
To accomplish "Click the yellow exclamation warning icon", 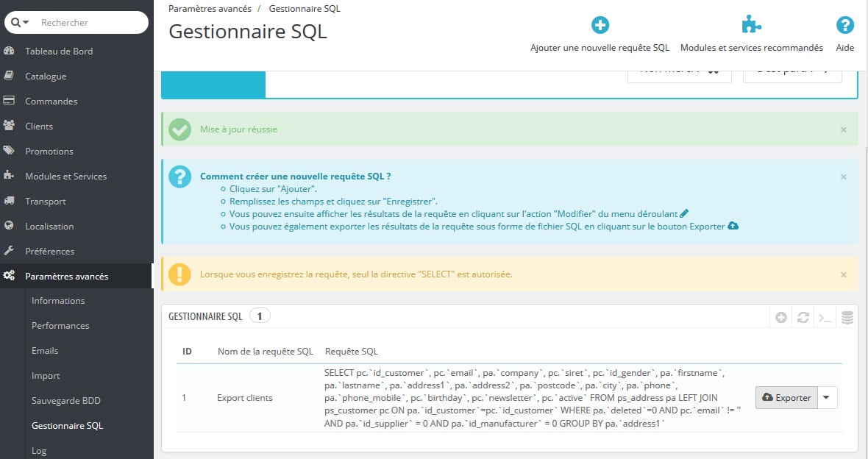I will [180, 274].
